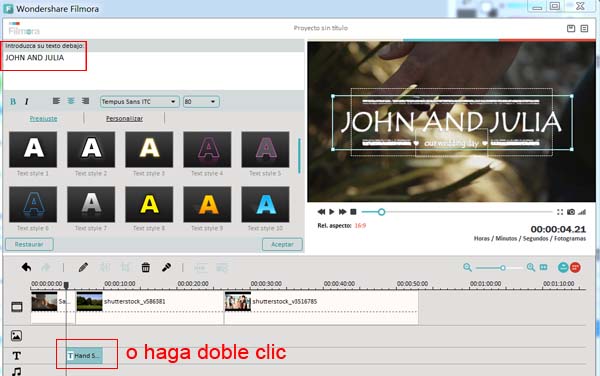Click the image overlay track icon
This screenshot has width=600, height=376.
tap(16, 336)
